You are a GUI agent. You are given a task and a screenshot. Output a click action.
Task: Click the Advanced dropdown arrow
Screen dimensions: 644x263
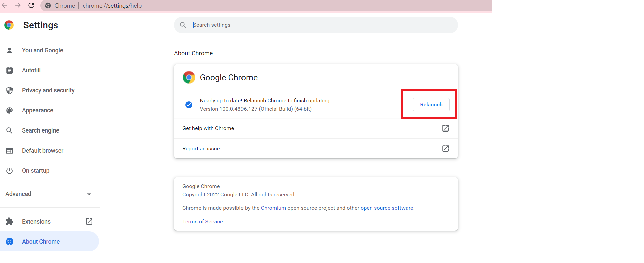pos(89,194)
